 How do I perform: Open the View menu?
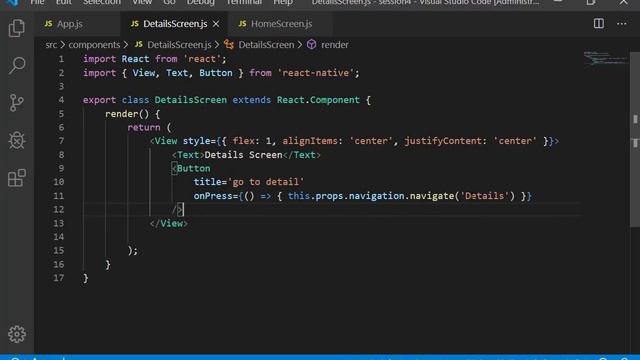(x=142, y=2)
